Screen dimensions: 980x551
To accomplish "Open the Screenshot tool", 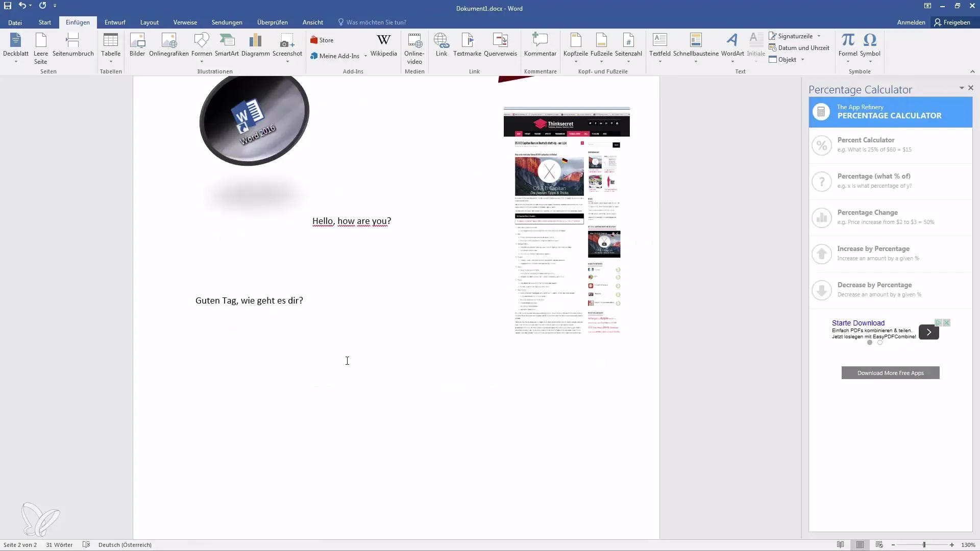I will (287, 48).
